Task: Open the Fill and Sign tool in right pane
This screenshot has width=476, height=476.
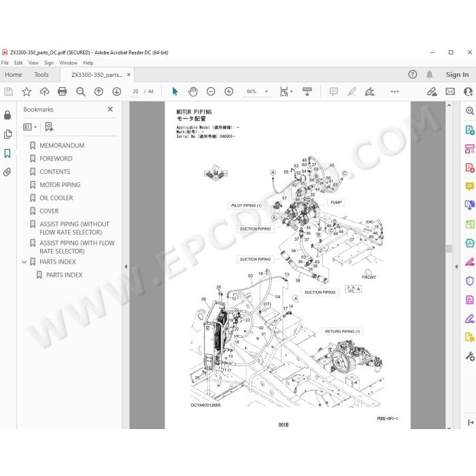Action: point(469,319)
